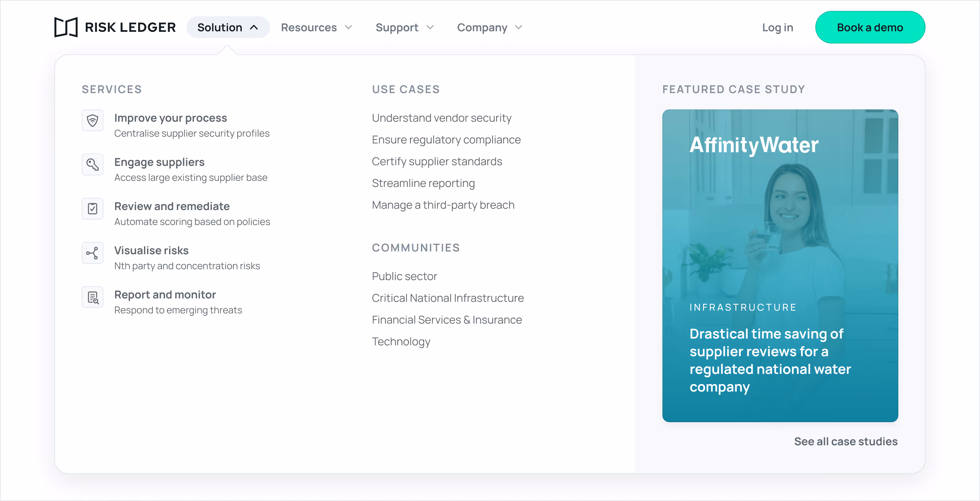Viewport: 980px width, 501px height.
Task: Go to Manage a third-party breach
Action: (x=443, y=205)
